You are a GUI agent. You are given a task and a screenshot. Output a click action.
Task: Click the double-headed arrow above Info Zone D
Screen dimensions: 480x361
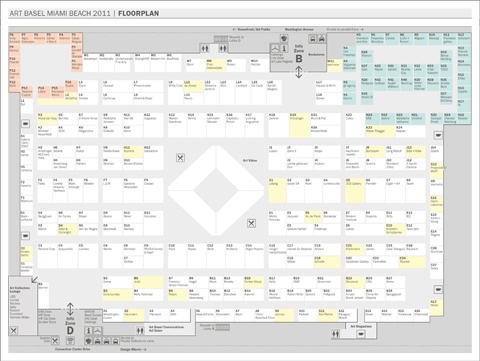(70, 309)
